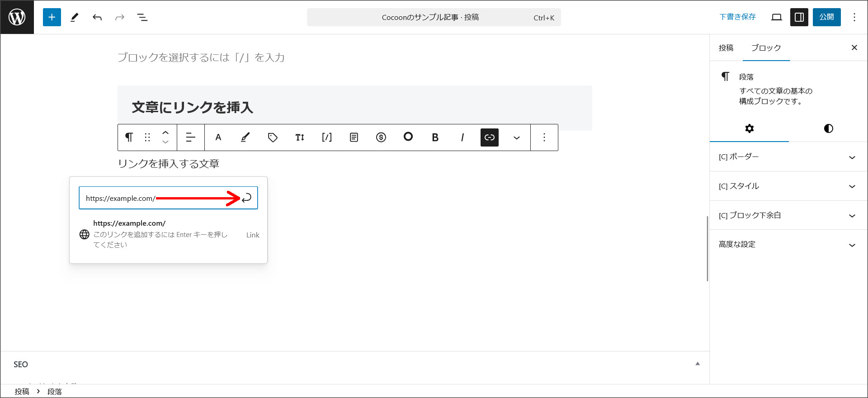Open the block inserter plus button

click(52, 17)
